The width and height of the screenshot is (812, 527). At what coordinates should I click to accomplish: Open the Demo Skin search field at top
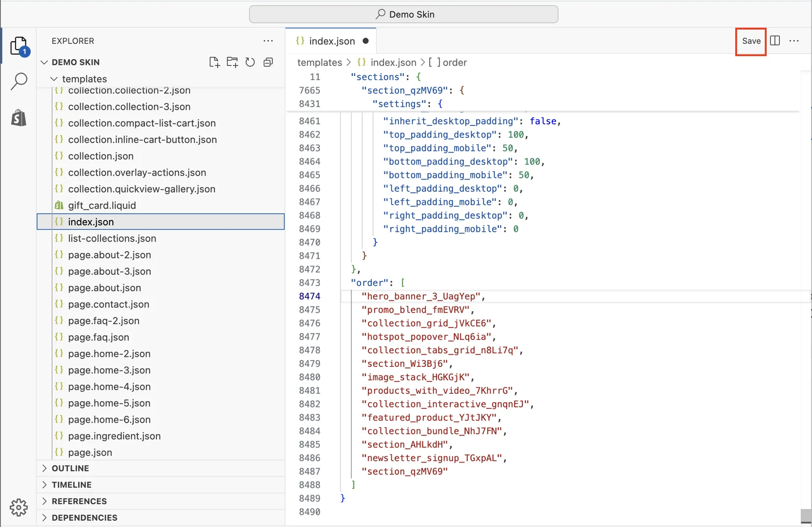(x=403, y=14)
